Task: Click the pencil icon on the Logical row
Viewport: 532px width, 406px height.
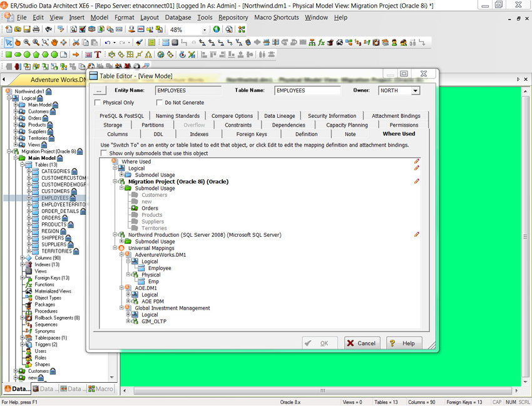Action: (x=417, y=168)
